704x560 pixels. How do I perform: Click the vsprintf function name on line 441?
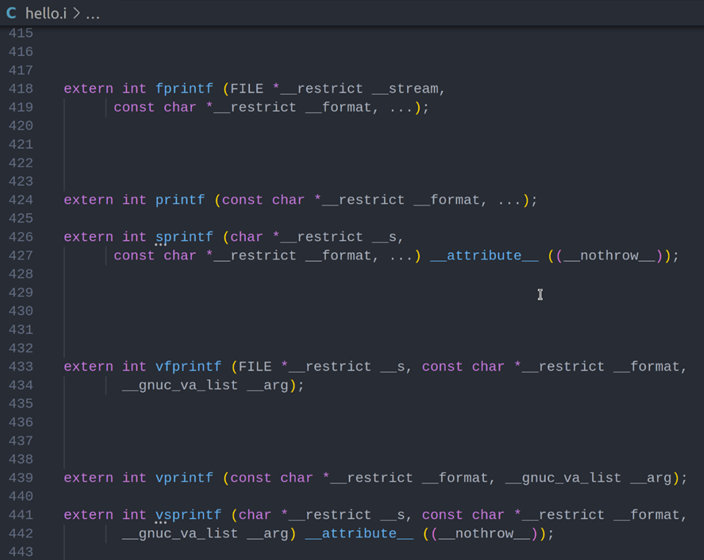coord(188,515)
